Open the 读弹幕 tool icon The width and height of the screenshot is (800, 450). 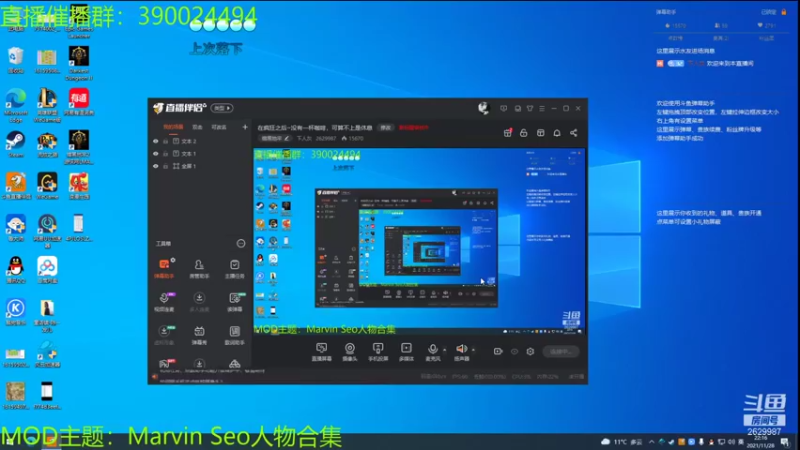[x=234, y=302]
